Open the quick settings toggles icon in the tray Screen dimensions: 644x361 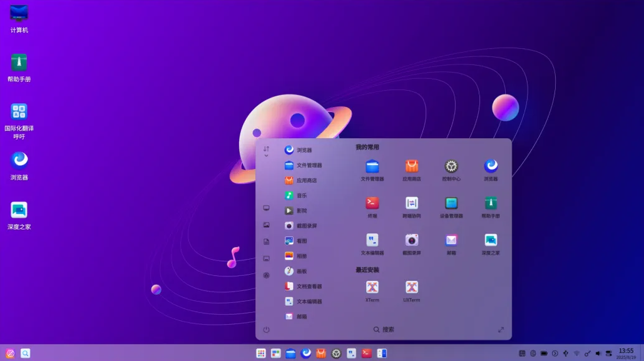609,353
